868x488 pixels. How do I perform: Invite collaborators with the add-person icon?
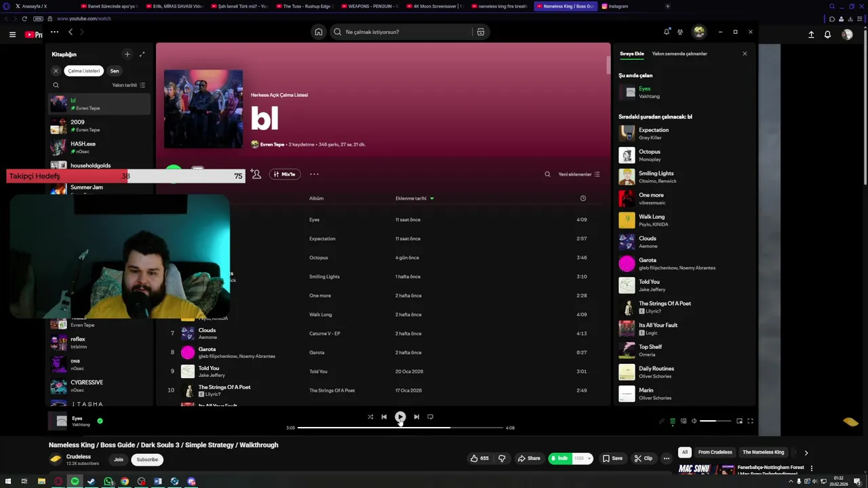(x=256, y=174)
